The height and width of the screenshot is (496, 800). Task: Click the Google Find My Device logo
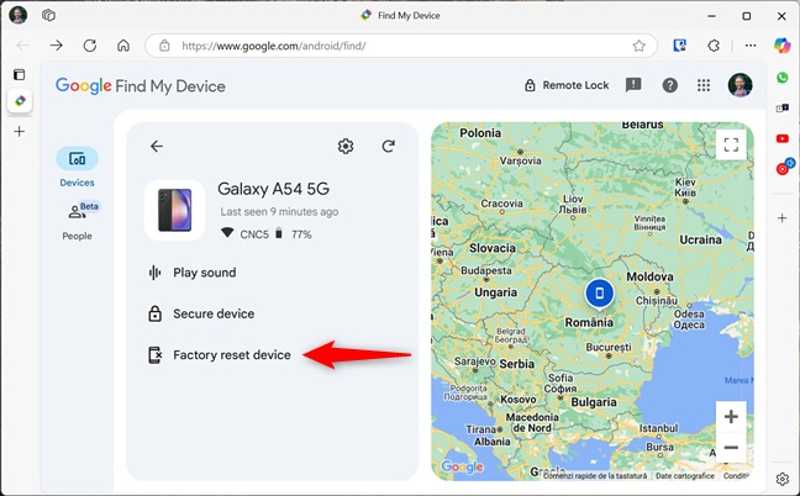pos(140,86)
